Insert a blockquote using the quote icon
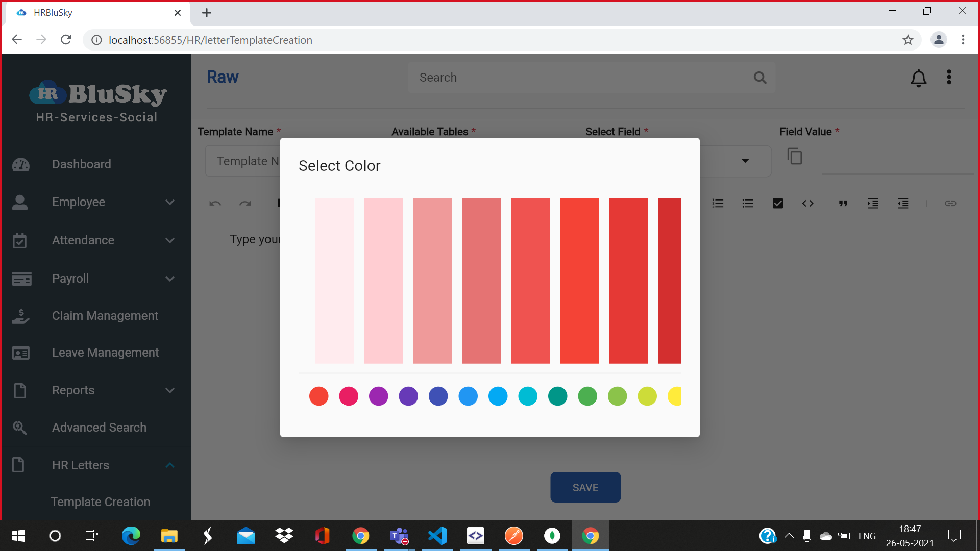 coord(843,203)
